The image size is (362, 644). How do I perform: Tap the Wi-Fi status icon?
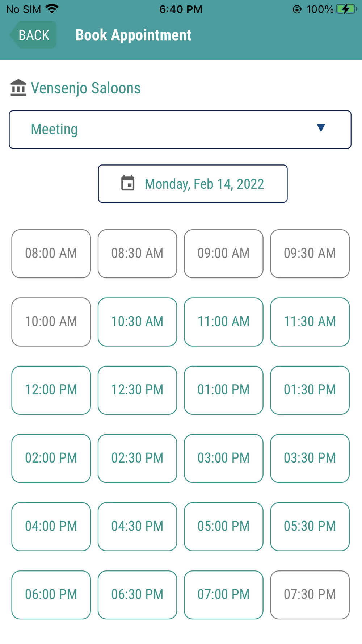(52, 9)
